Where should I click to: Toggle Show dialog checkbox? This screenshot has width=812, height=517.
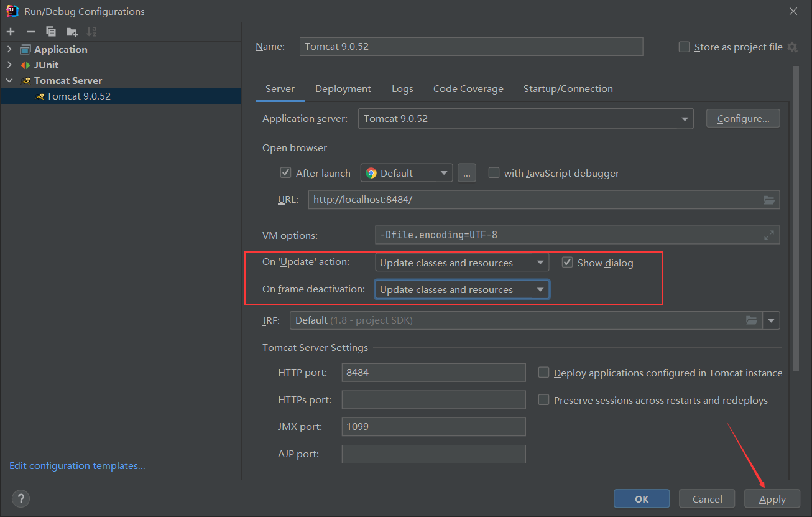point(567,263)
